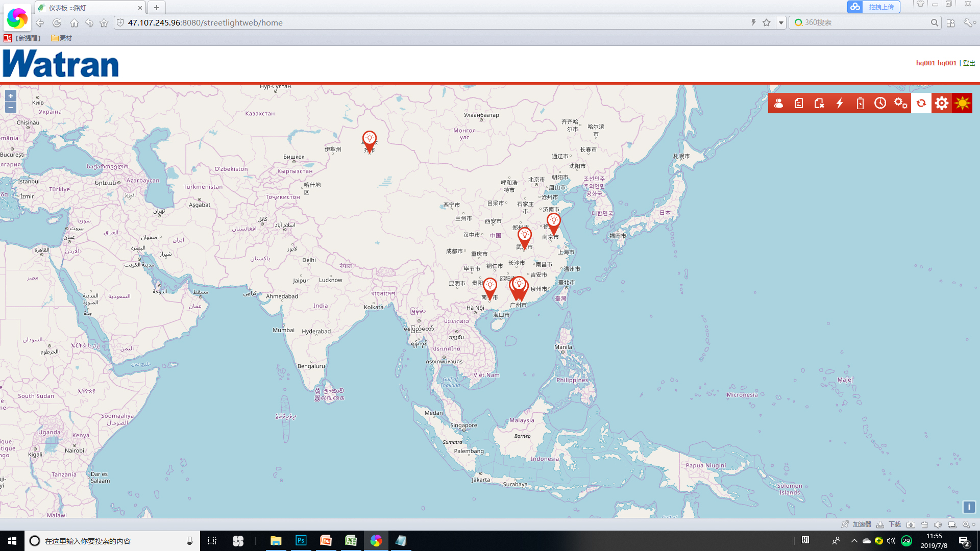Click the document report icon
Viewport: 980px width, 551px height.
[799, 103]
